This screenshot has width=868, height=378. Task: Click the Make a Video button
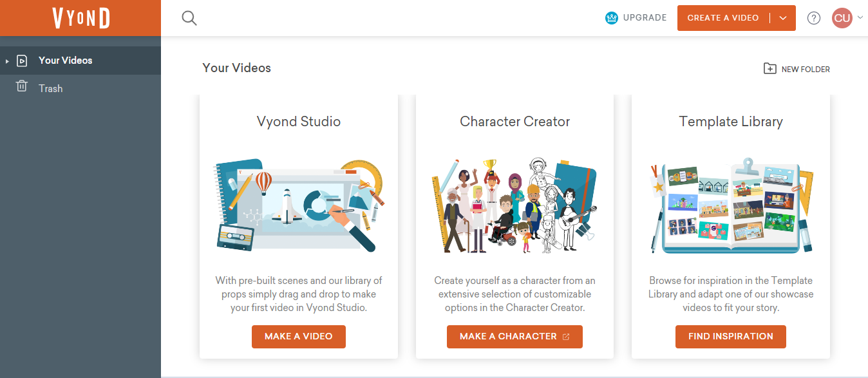point(299,336)
